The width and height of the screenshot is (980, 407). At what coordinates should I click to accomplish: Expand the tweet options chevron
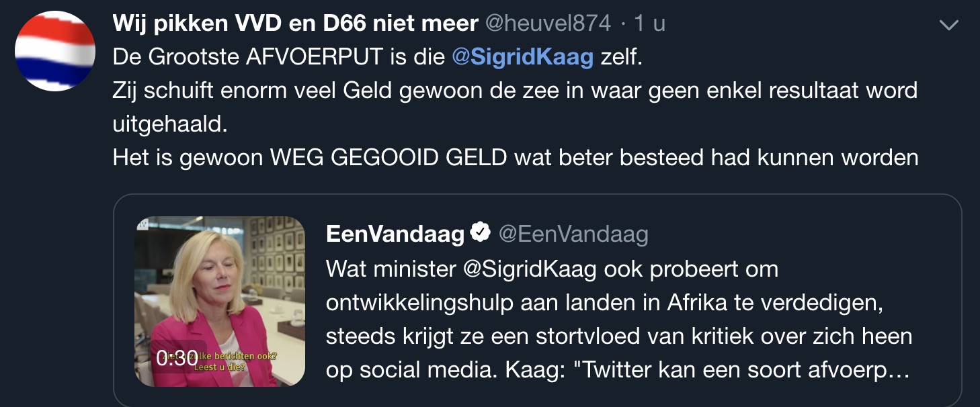(948, 26)
